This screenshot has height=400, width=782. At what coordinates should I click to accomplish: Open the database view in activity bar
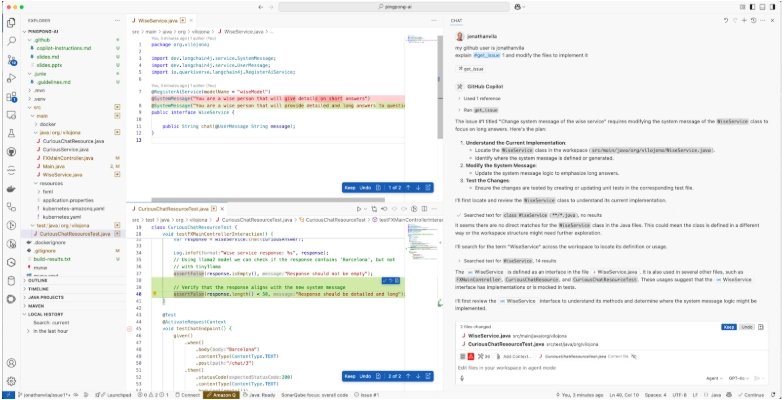[x=11, y=280]
